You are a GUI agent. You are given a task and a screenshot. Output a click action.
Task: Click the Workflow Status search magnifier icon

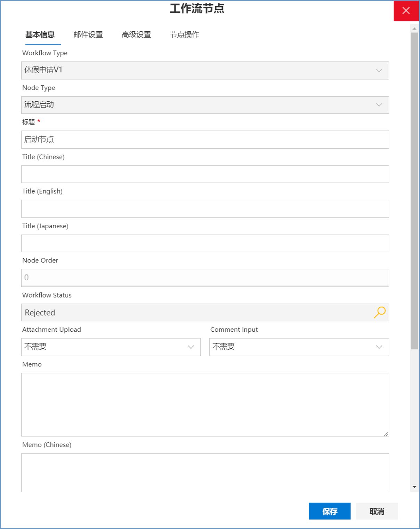click(380, 312)
